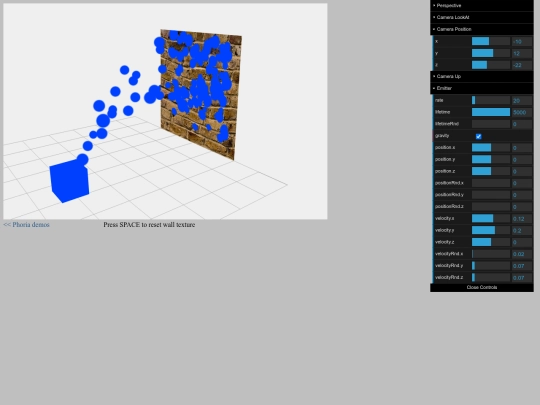The height and width of the screenshot is (405, 540).
Task: Adjust the velocity.z slider
Action: pos(491,242)
